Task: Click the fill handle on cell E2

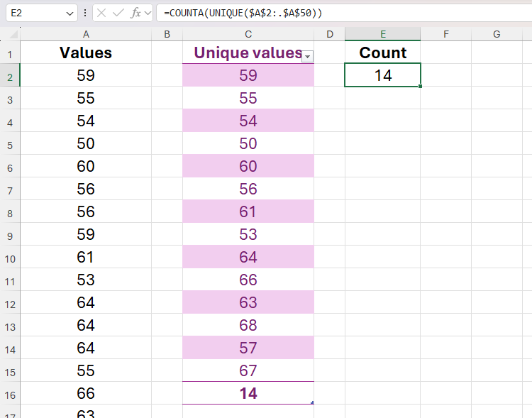Action: pyautogui.click(x=421, y=87)
